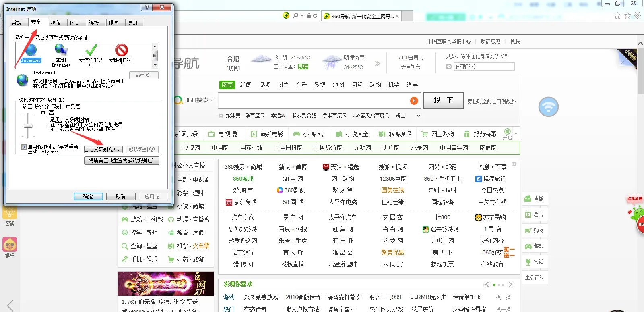The width and height of the screenshot is (644, 312).
Task: Select the trusted sites green check icon
Action: pyautogui.click(x=91, y=50)
